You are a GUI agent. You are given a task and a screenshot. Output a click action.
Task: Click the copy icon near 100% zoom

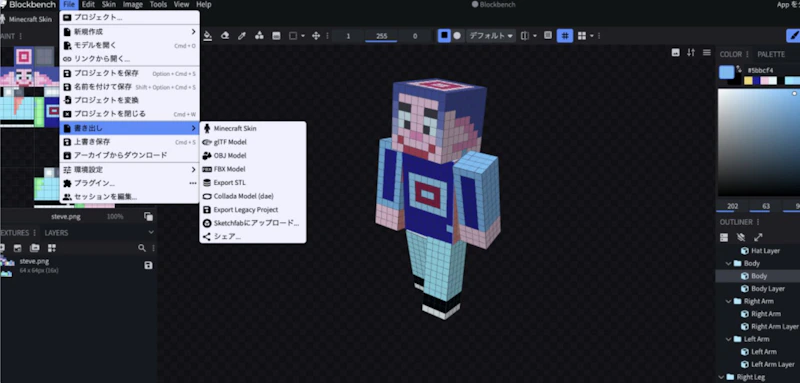[x=148, y=216]
